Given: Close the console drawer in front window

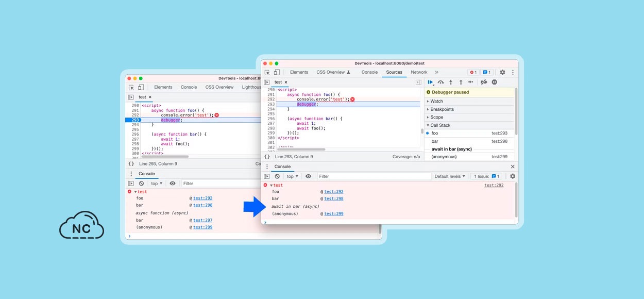Looking at the screenshot, I should (x=513, y=167).
